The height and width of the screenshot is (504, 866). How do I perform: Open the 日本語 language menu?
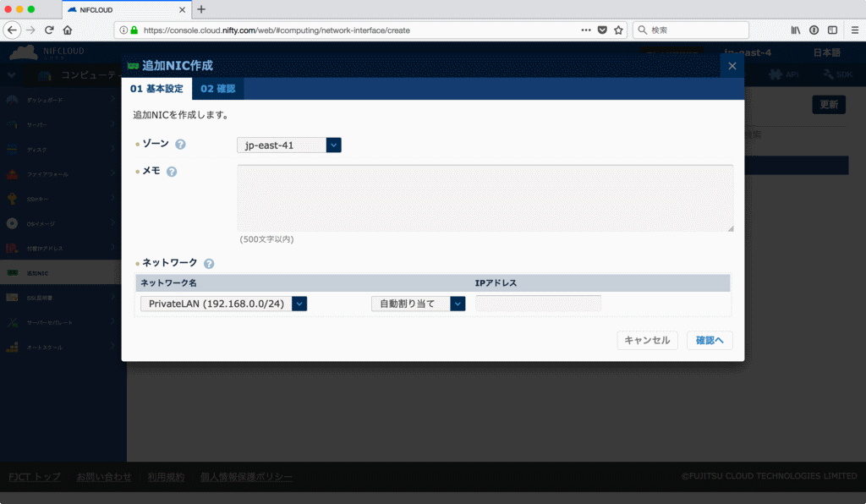tap(827, 52)
